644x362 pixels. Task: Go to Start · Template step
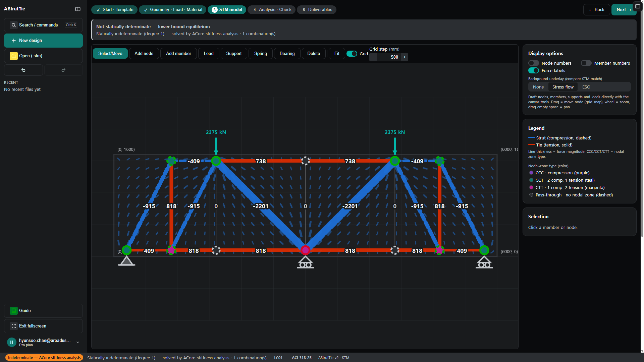[114, 10]
